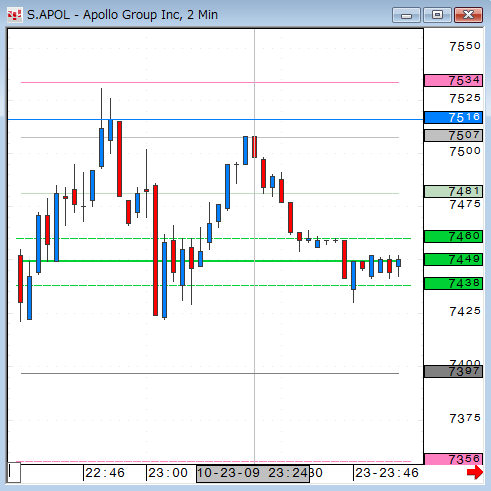Click the 7525 price scale value
Image resolution: width=491 pixels, height=491 pixels.
(465, 98)
